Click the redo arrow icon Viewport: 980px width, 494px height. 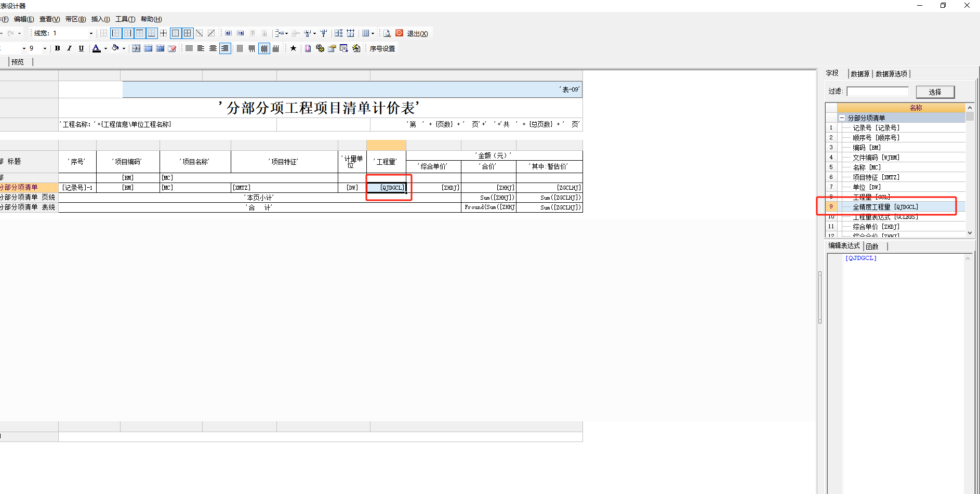click(x=10, y=33)
